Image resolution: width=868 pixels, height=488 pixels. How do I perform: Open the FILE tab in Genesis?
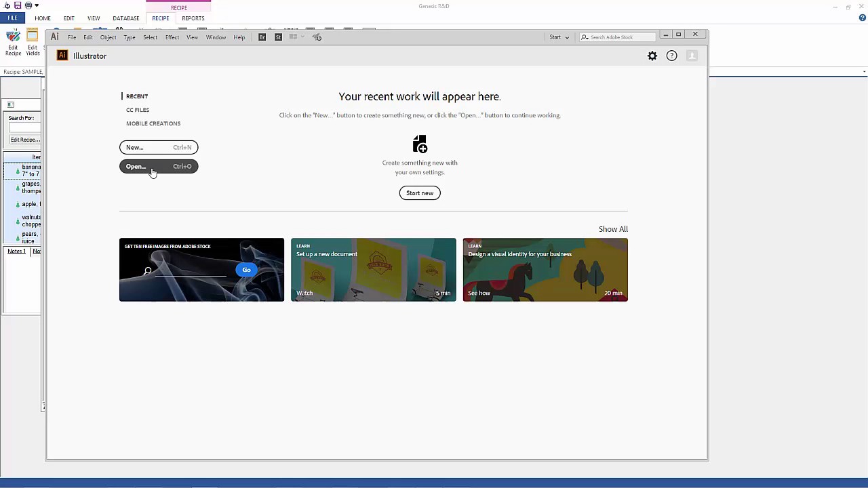[12, 18]
